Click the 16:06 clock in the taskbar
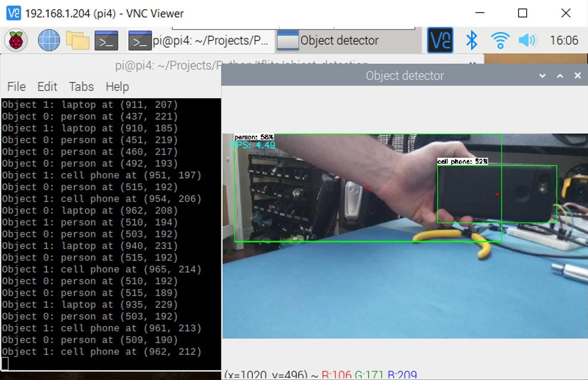 [564, 40]
